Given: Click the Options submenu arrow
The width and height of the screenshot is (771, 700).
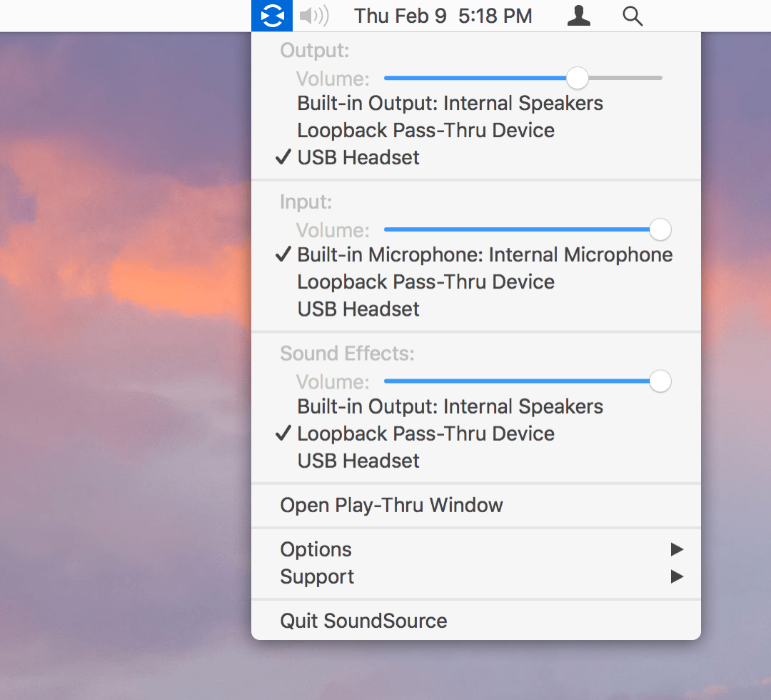Looking at the screenshot, I should tap(677, 549).
